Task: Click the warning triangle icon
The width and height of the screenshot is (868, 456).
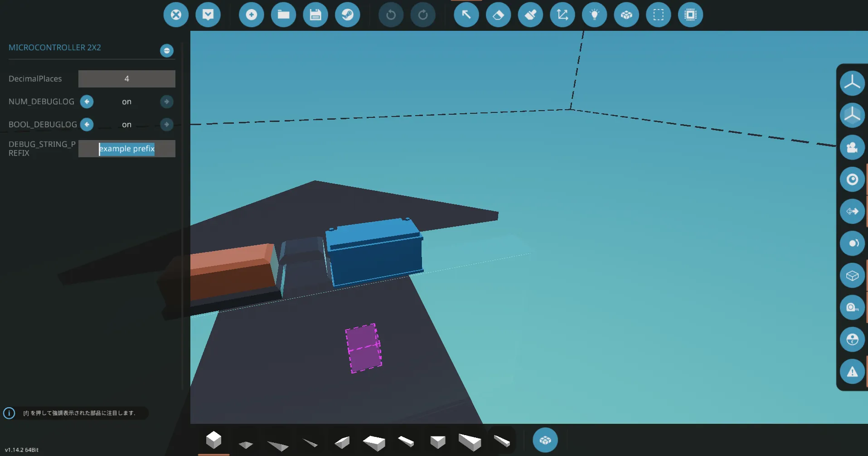Action: coord(852,372)
